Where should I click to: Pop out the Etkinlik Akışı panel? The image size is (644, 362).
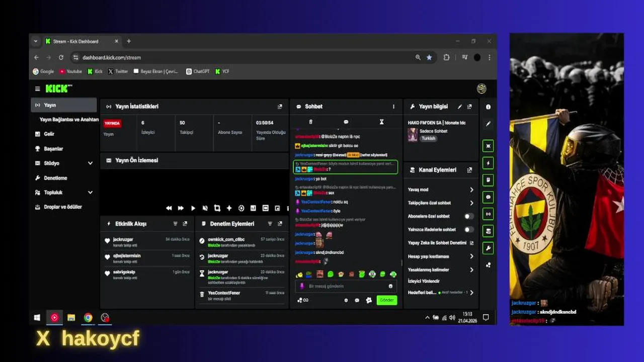pos(185,224)
